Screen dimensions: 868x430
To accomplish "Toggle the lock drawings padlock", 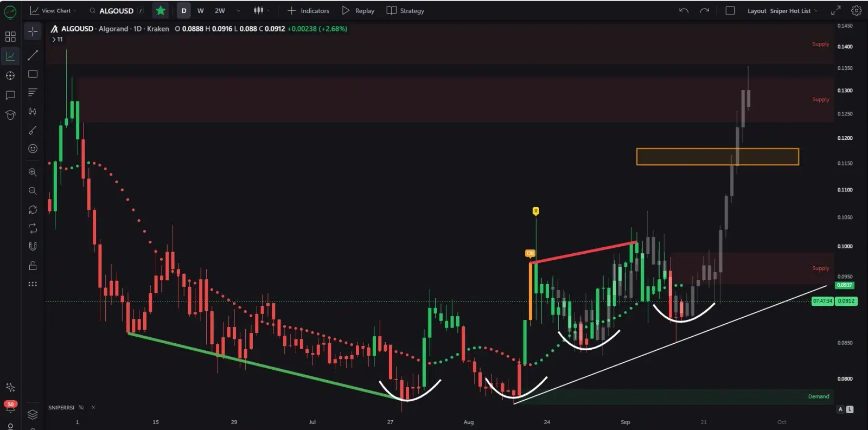I will click(x=33, y=265).
